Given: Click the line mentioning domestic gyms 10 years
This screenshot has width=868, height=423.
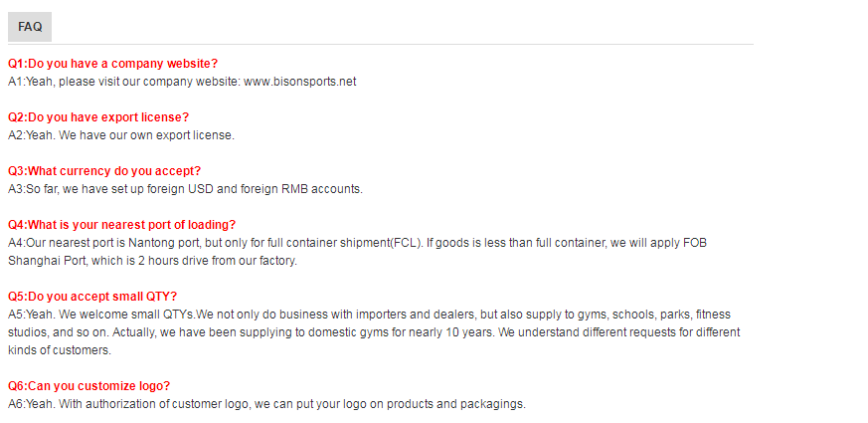Looking at the screenshot, I should pyautogui.click(x=374, y=332).
